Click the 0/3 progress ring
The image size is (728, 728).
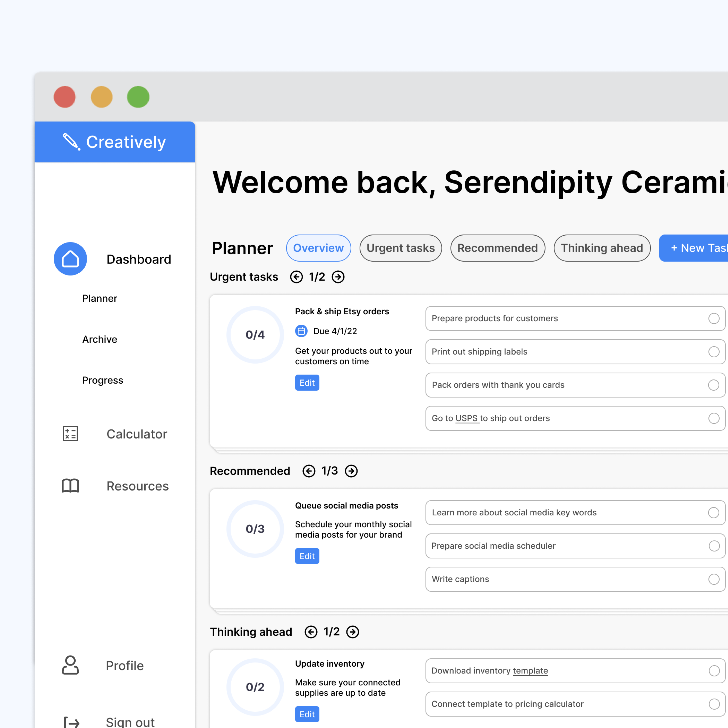click(x=255, y=529)
